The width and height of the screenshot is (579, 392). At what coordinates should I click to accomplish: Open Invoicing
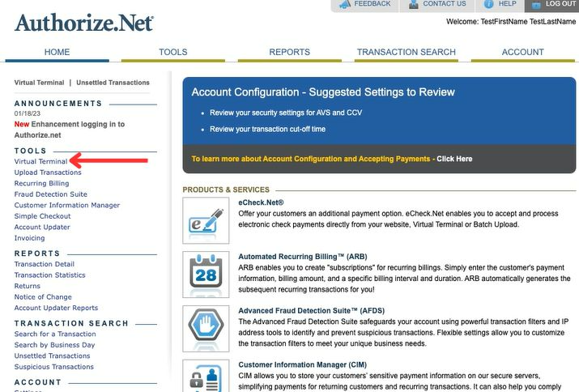(x=29, y=238)
